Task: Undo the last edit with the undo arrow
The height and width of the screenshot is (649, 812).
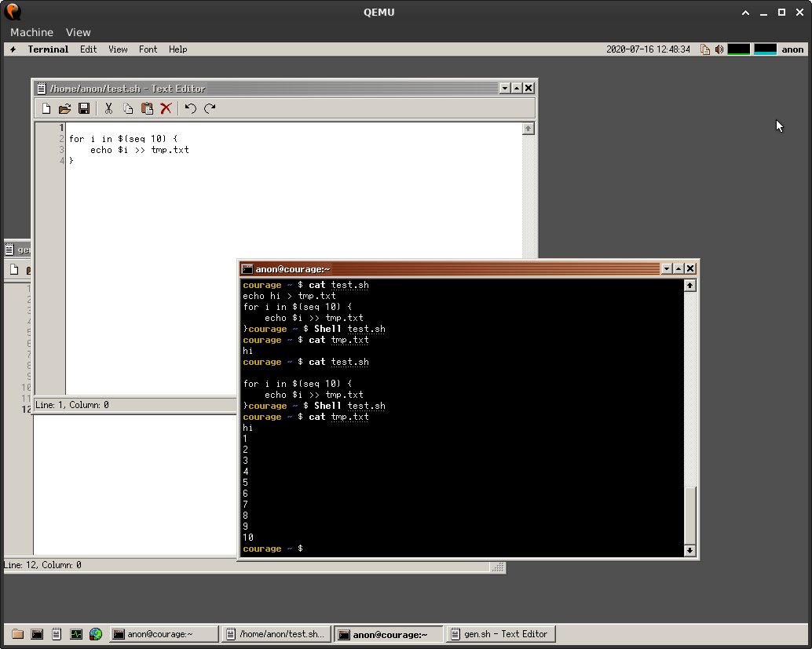Action: pyautogui.click(x=189, y=108)
